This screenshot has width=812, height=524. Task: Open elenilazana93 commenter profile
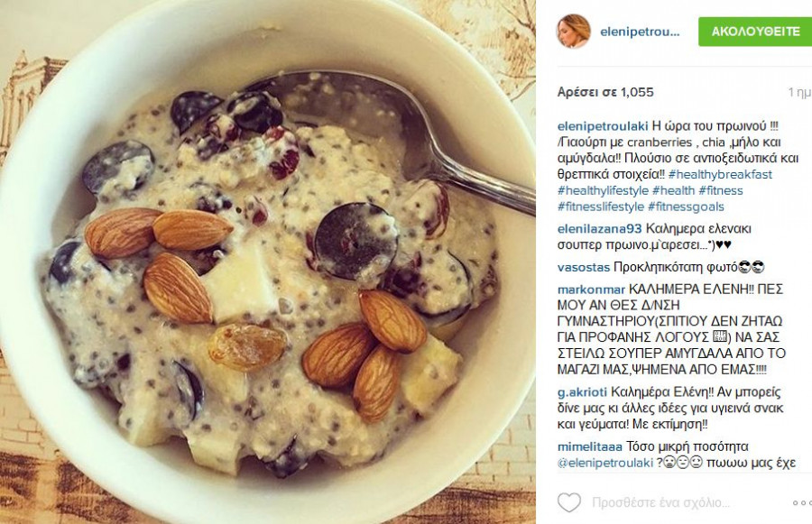[x=600, y=229]
